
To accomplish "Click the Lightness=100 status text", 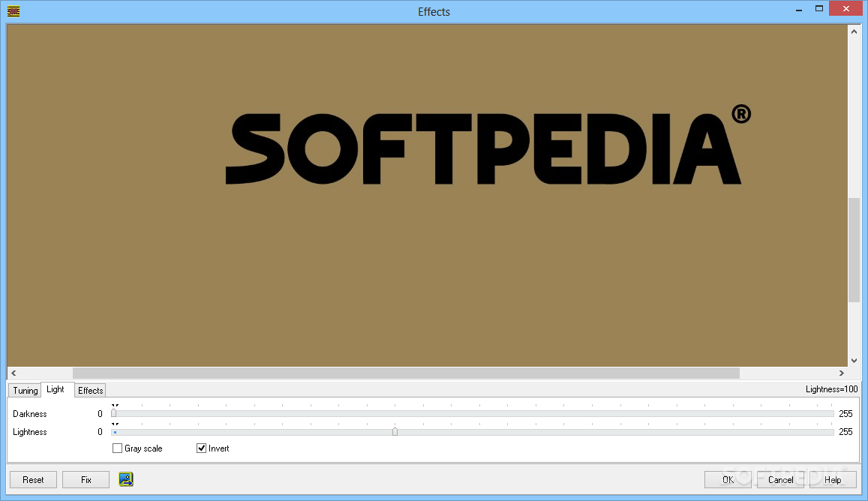I will point(831,389).
